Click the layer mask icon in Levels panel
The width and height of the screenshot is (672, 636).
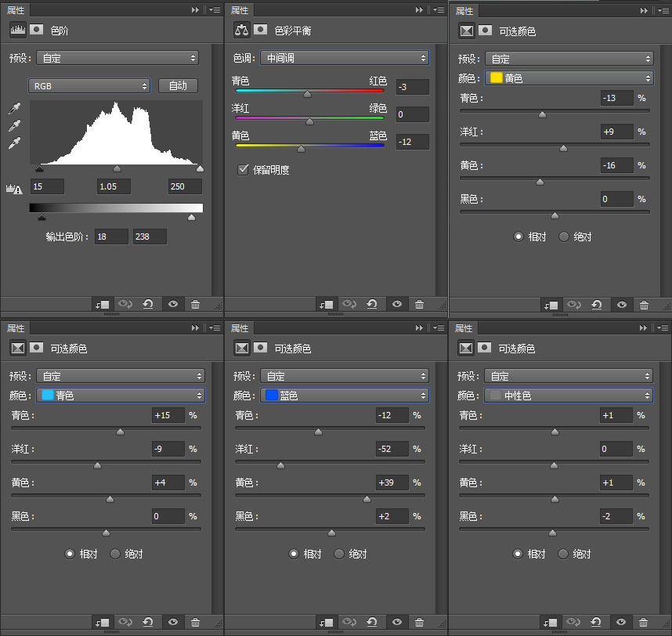tap(37, 29)
